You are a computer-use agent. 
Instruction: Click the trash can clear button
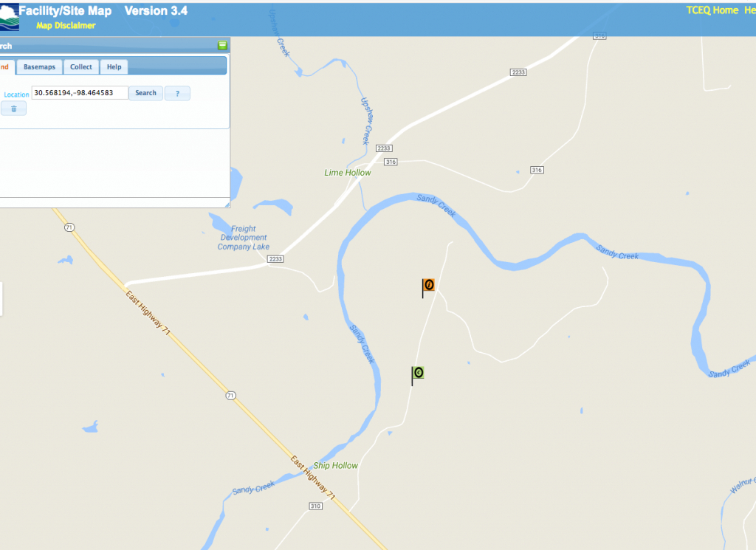pos(13,109)
